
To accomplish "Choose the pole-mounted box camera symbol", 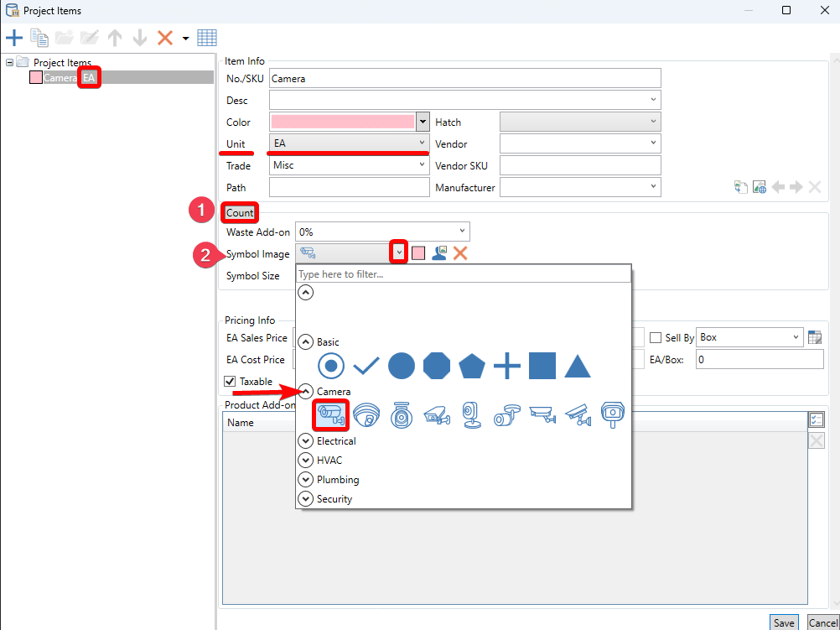I will 612,415.
